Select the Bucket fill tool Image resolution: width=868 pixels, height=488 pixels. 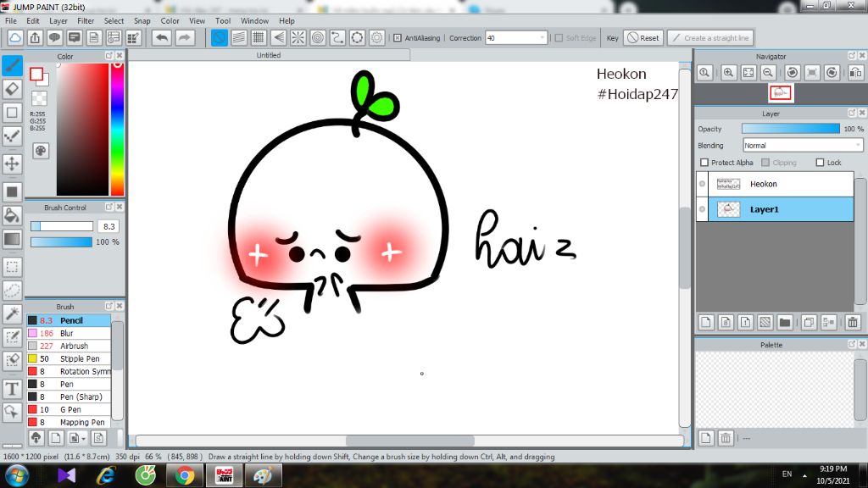[12, 215]
